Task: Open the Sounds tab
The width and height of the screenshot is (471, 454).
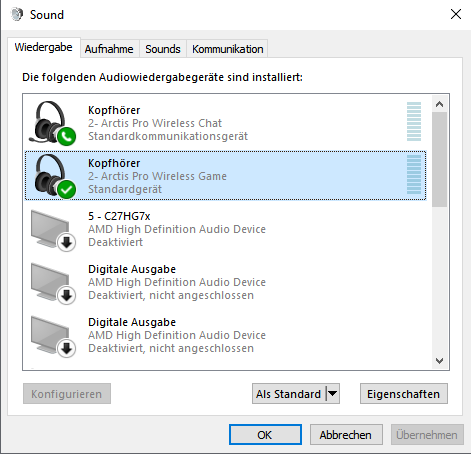Action: 163,49
